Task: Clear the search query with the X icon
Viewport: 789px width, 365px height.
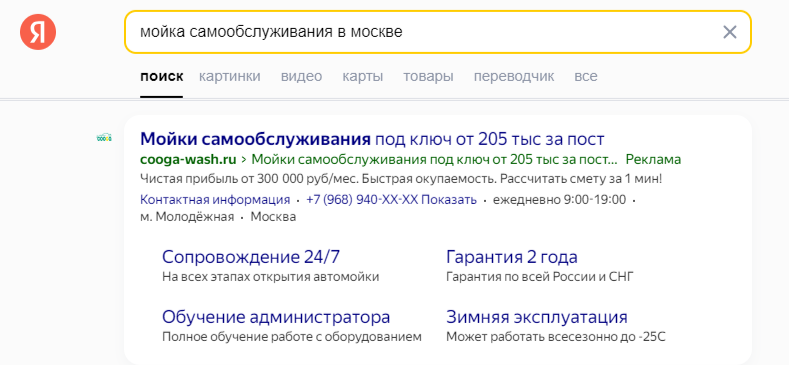Action: [x=730, y=32]
